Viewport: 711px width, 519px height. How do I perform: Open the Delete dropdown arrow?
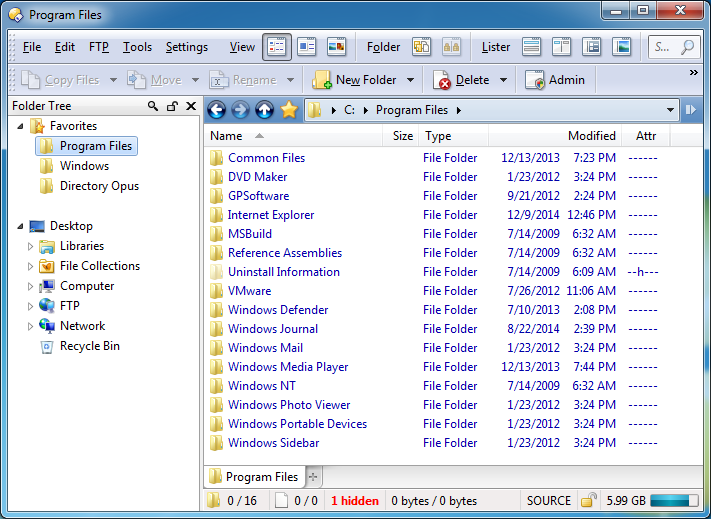point(503,80)
